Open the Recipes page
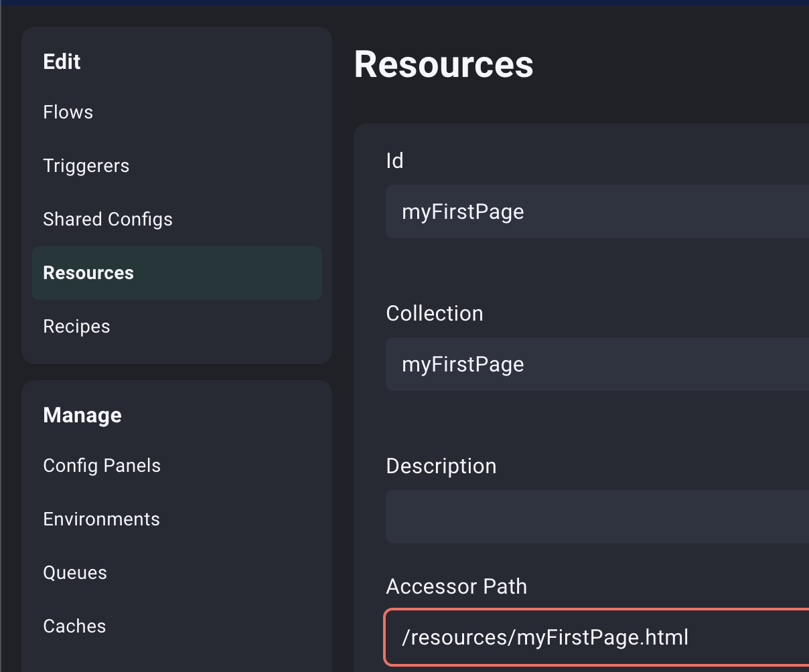 tap(76, 326)
